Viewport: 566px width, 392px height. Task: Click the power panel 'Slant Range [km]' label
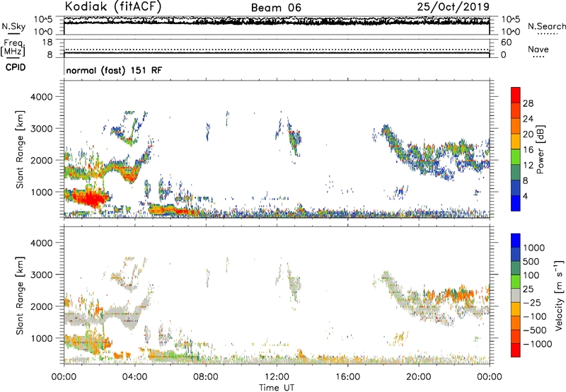(x=20, y=149)
